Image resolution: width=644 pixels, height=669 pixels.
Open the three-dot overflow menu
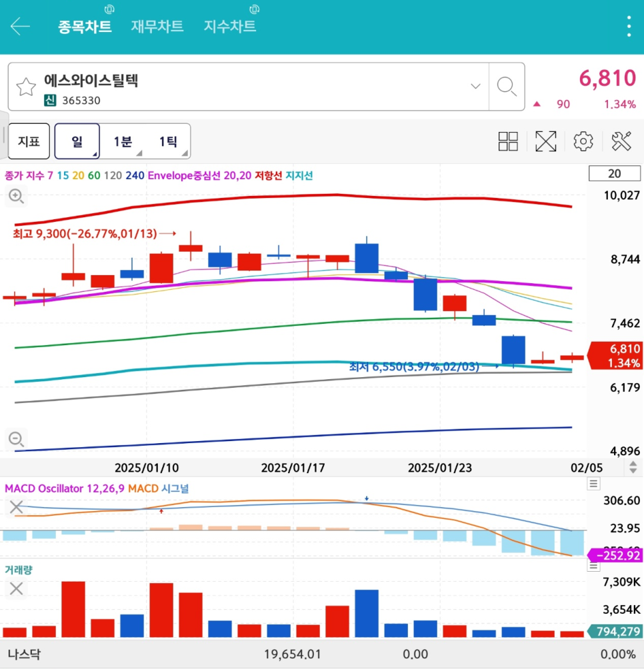(x=629, y=27)
